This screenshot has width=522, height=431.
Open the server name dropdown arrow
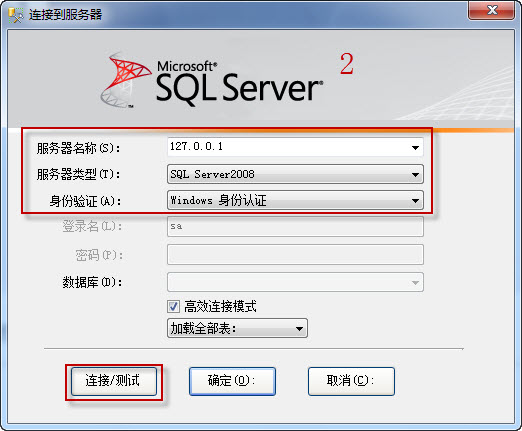[x=415, y=147]
